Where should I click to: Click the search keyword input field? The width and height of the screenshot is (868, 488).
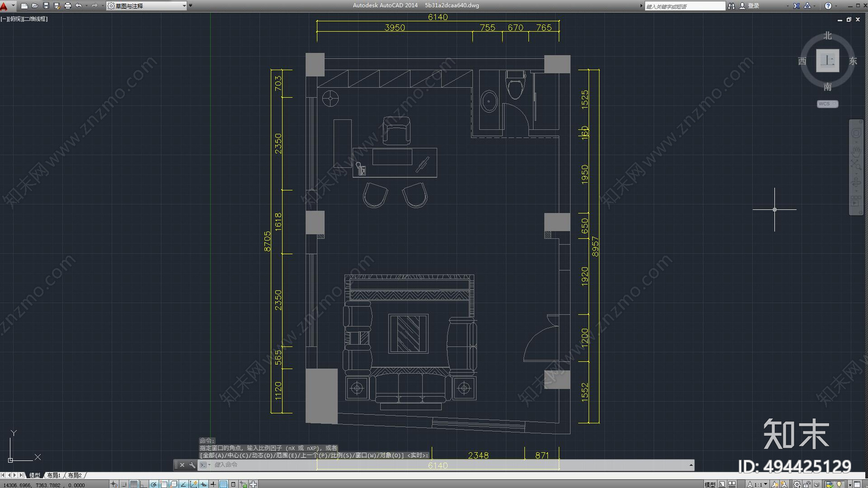coord(685,6)
